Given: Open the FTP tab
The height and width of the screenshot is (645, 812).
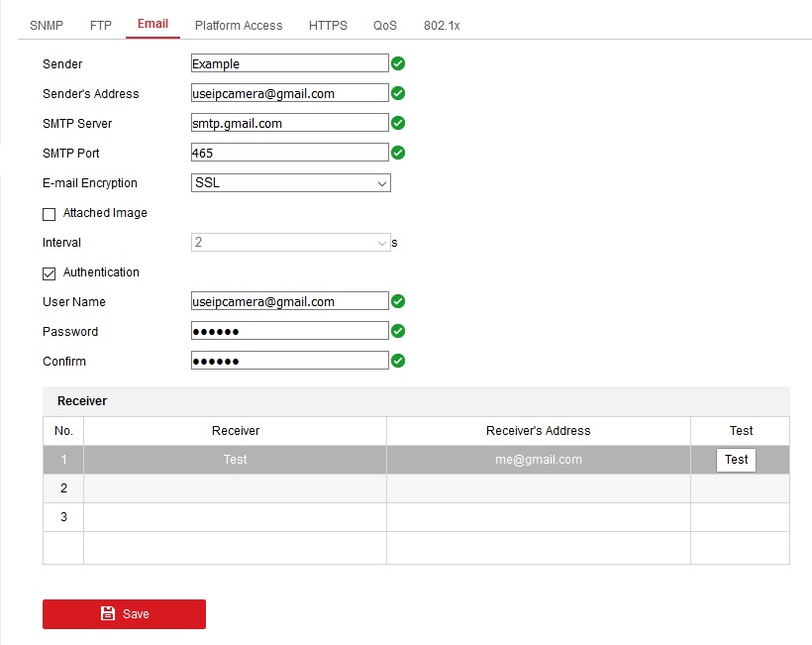Looking at the screenshot, I should [100, 26].
